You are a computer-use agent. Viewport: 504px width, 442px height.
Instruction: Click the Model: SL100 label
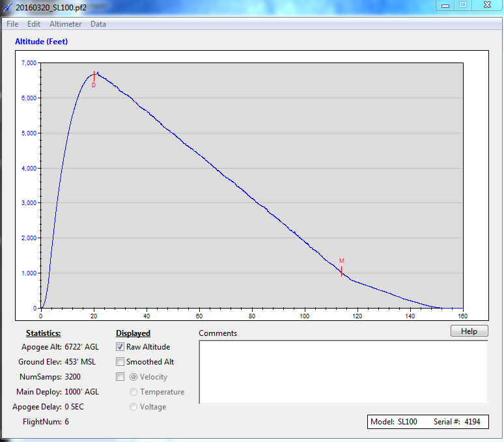click(394, 422)
